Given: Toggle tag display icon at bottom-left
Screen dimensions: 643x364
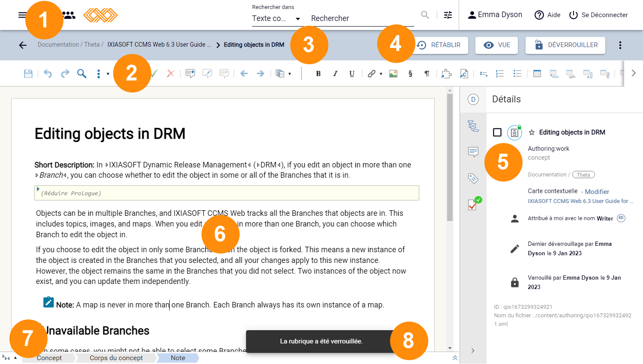Looking at the screenshot, I should (x=6, y=358).
